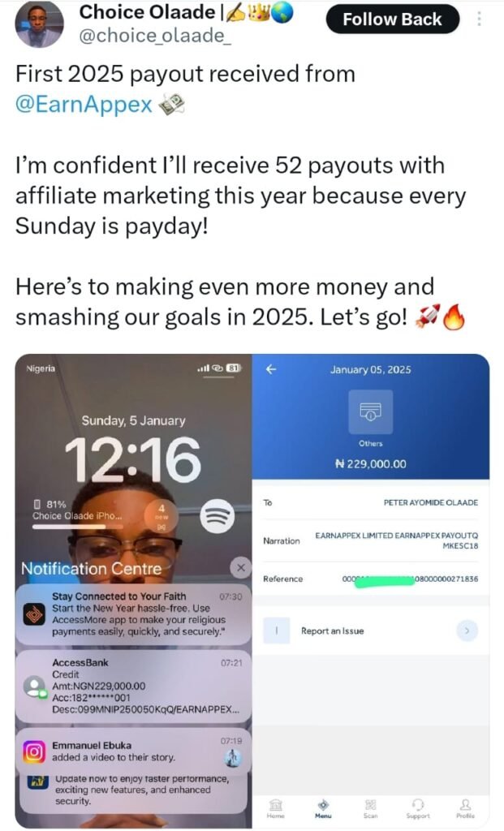Switch to the Menu tab
The height and width of the screenshot is (831, 504).
tap(323, 809)
